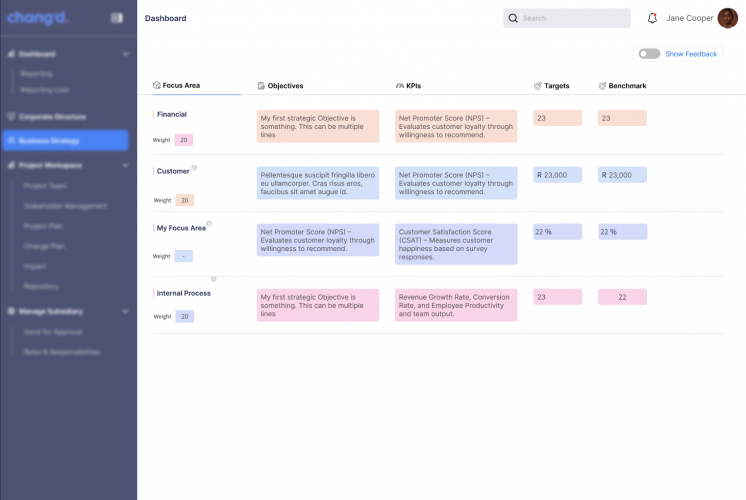This screenshot has height=500, width=746.
Task: Click the search magnifier icon
Action: [x=513, y=18]
